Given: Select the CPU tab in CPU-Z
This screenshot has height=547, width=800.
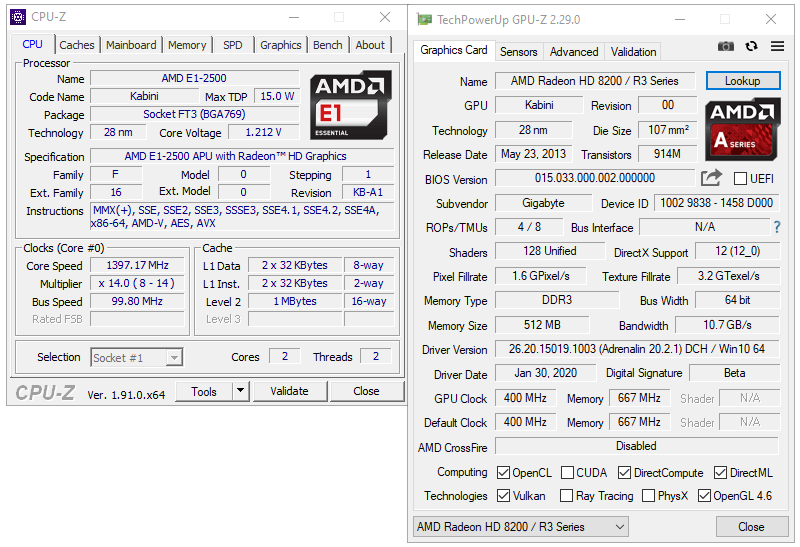Looking at the screenshot, I should [33, 44].
